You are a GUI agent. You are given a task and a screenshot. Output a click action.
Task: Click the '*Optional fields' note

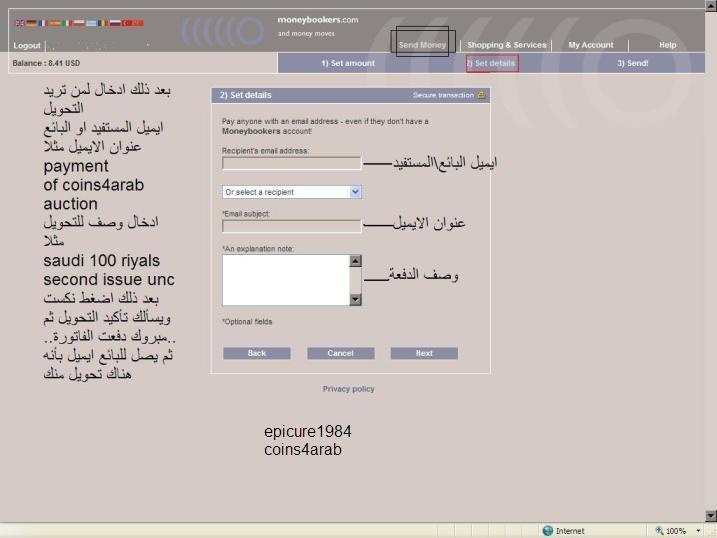pos(247,322)
